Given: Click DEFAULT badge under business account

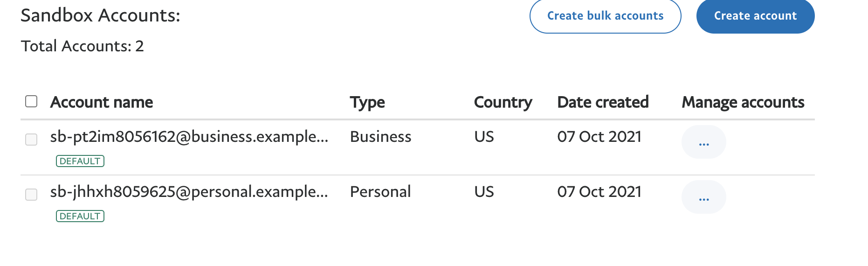Looking at the screenshot, I should click(80, 161).
